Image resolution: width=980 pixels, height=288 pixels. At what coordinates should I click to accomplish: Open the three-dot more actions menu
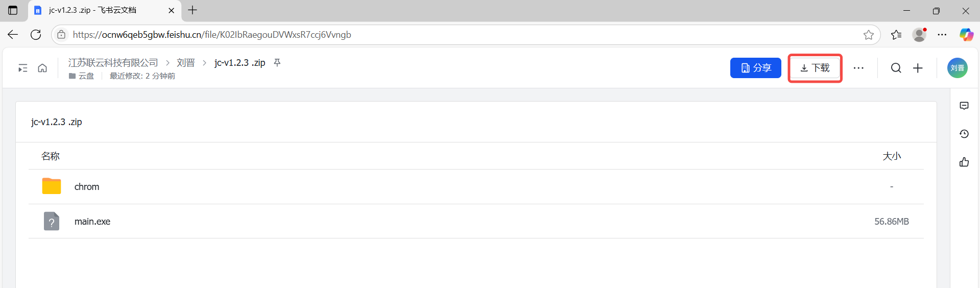(x=858, y=68)
